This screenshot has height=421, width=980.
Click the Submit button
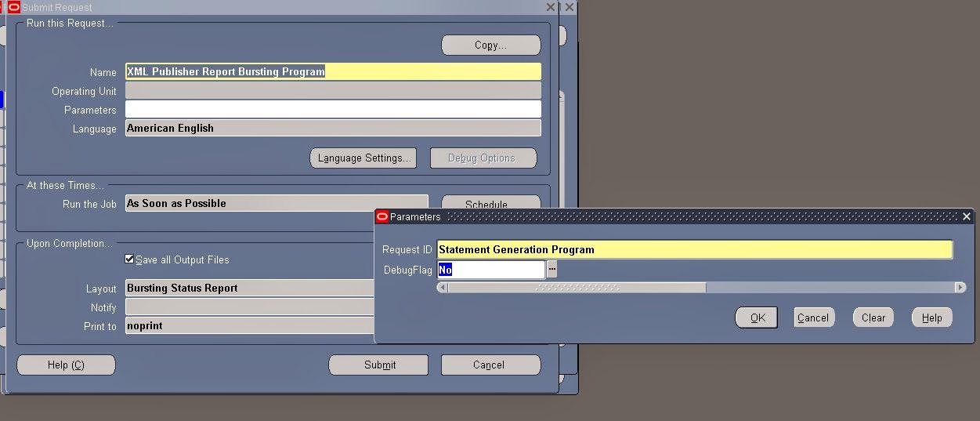pyautogui.click(x=378, y=365)
